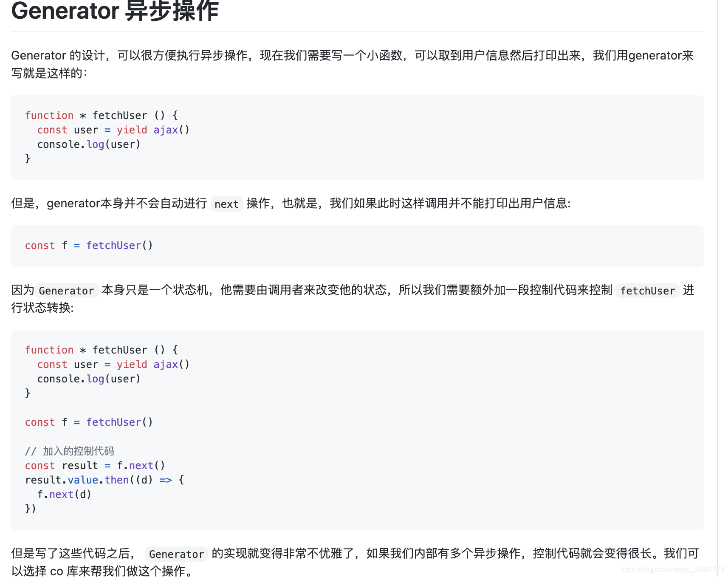Click the text '行状态转换:'
Image resolution: width=728 pixels, height=577 pixels.
42,308
